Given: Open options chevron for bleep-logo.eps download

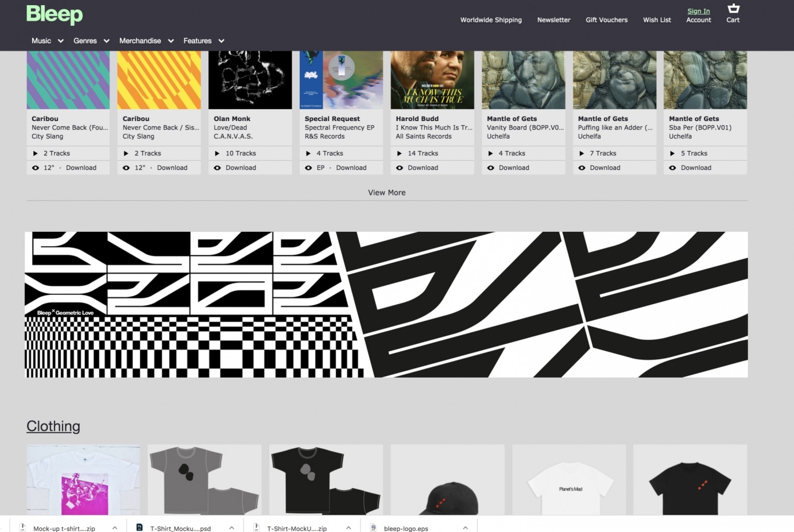Looking at the screenshot, I should click(x=465, y=528).
